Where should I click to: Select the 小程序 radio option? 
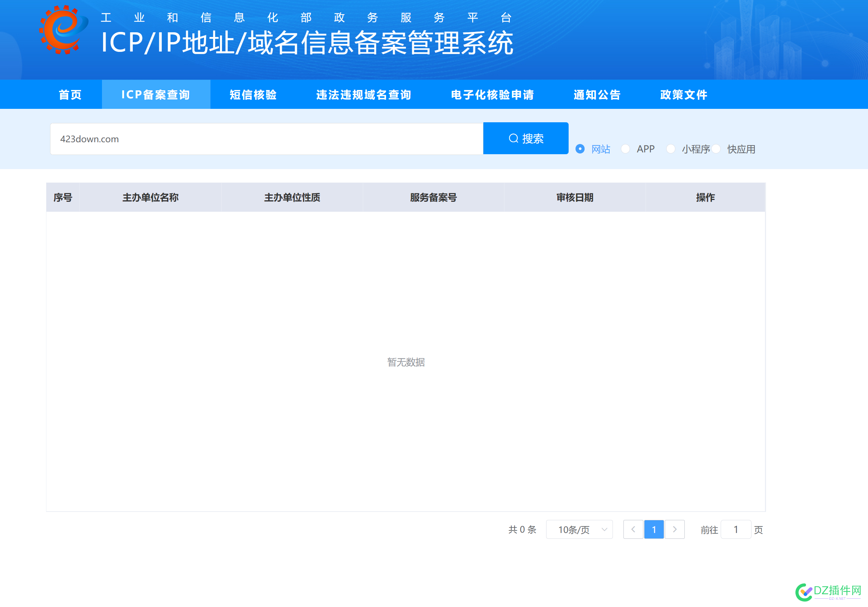(x=688, y=149)
